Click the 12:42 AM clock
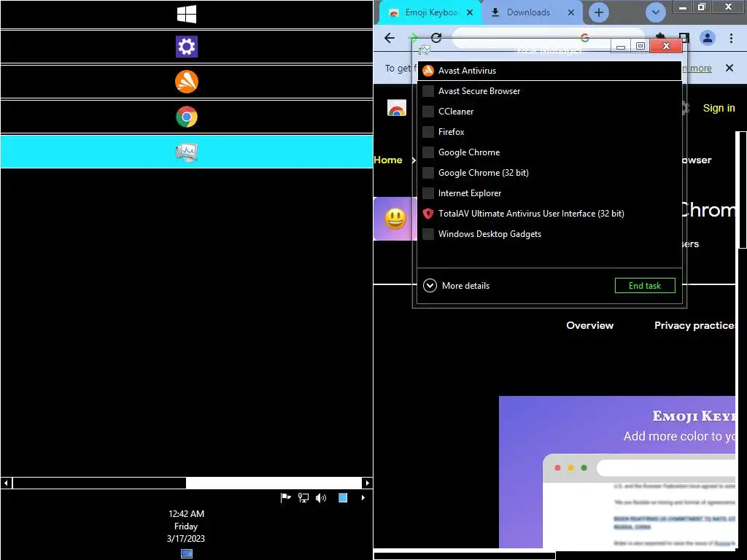This screenshot has height=560, width=747. pyautogui.click(x=186, y=514)
